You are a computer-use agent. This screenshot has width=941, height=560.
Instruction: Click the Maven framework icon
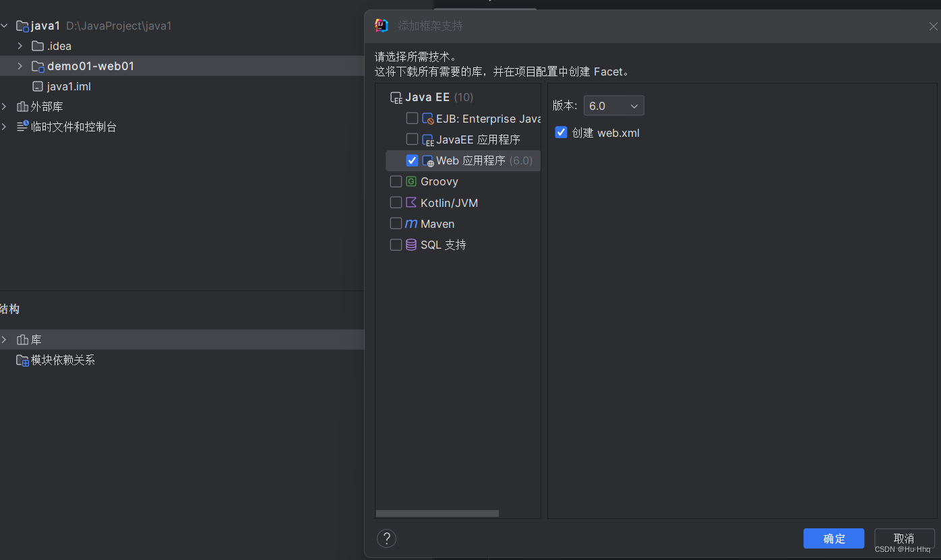pyautogui.click(x=411, y=223)
